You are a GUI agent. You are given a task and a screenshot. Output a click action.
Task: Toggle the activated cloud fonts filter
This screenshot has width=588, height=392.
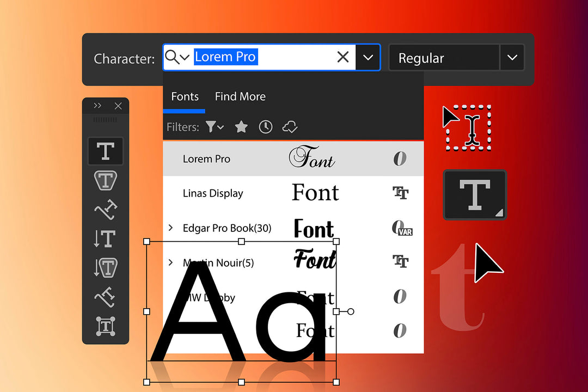(290, 127)
